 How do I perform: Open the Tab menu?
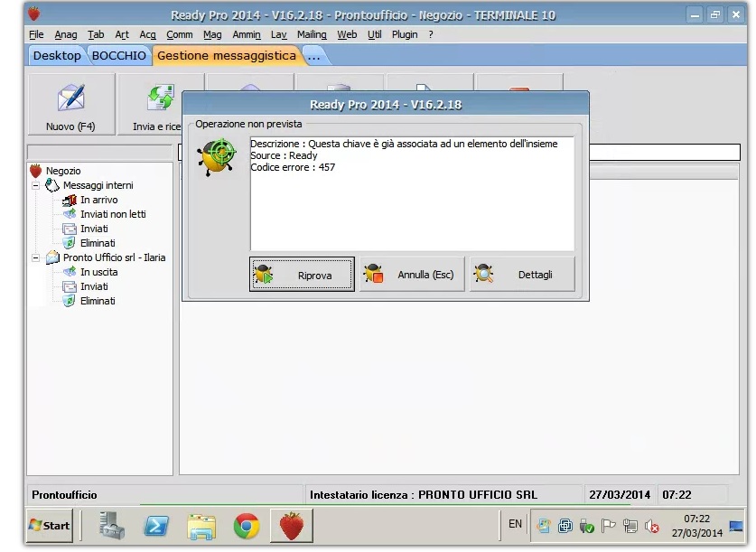(x=96, y=34)
